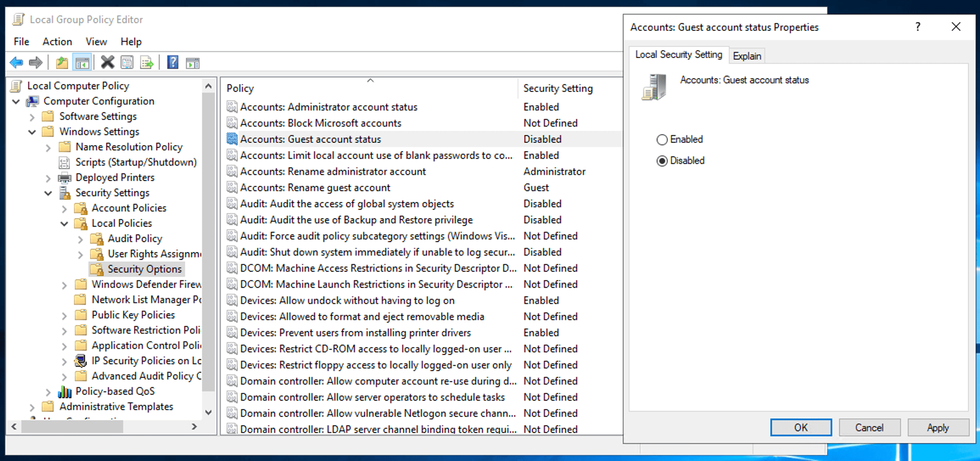Expand the Administrative Templates node
980x461 pixels.
click(x=32, y=407)
